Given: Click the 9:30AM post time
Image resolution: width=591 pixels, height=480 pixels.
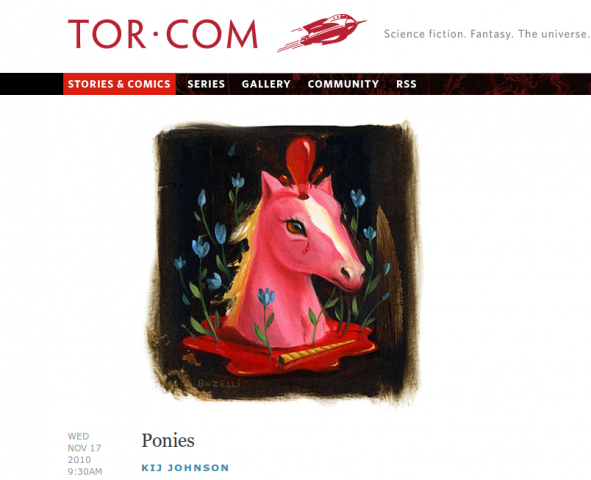Looking at the screenshot, I should tap(85, 471).
